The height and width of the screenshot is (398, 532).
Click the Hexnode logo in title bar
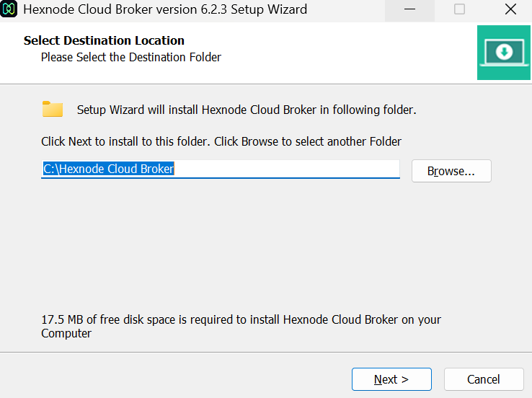point(9,9)
